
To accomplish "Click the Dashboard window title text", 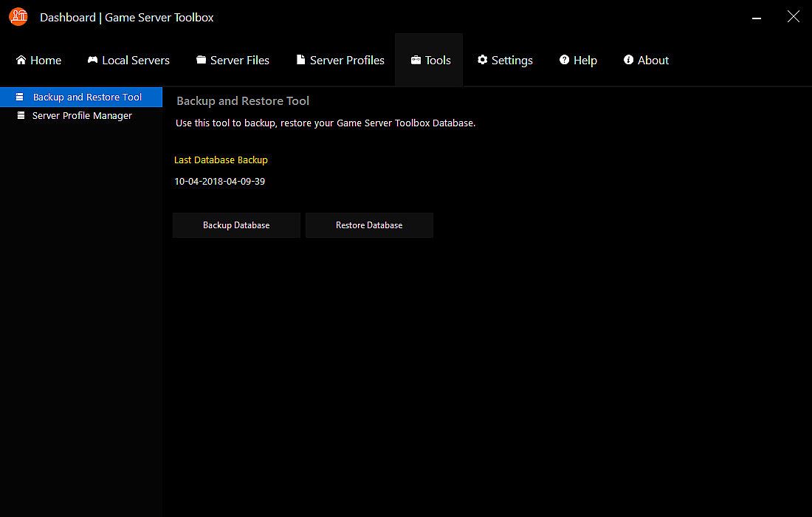I will point(126,17).
